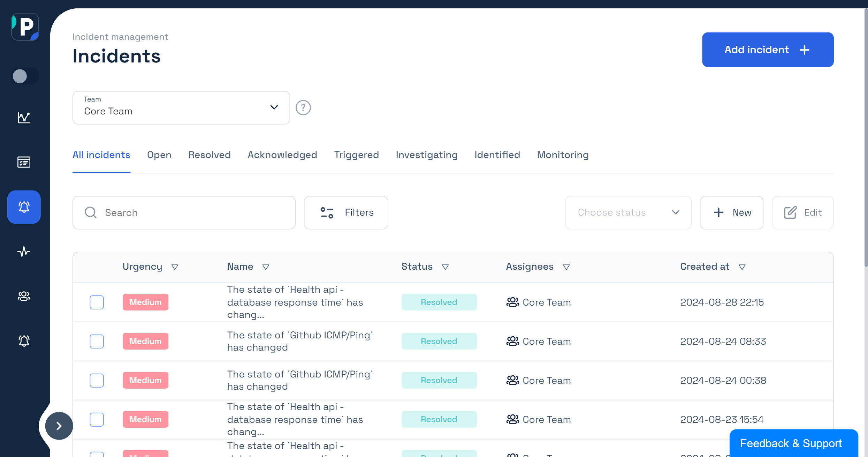Screen dimensions: 868x457
Task: Click the analytics chart sidebar icon
Action: coord(24,118)
